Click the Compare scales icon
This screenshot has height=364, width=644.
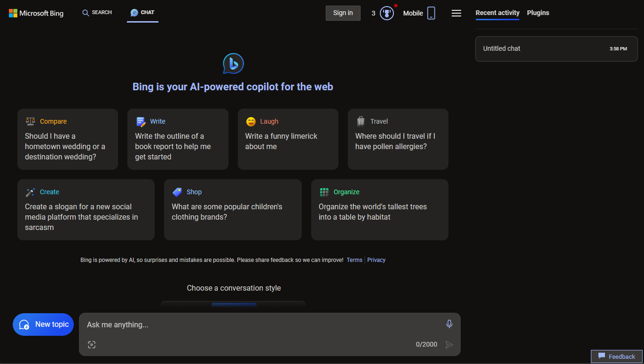tap(31, 121)
